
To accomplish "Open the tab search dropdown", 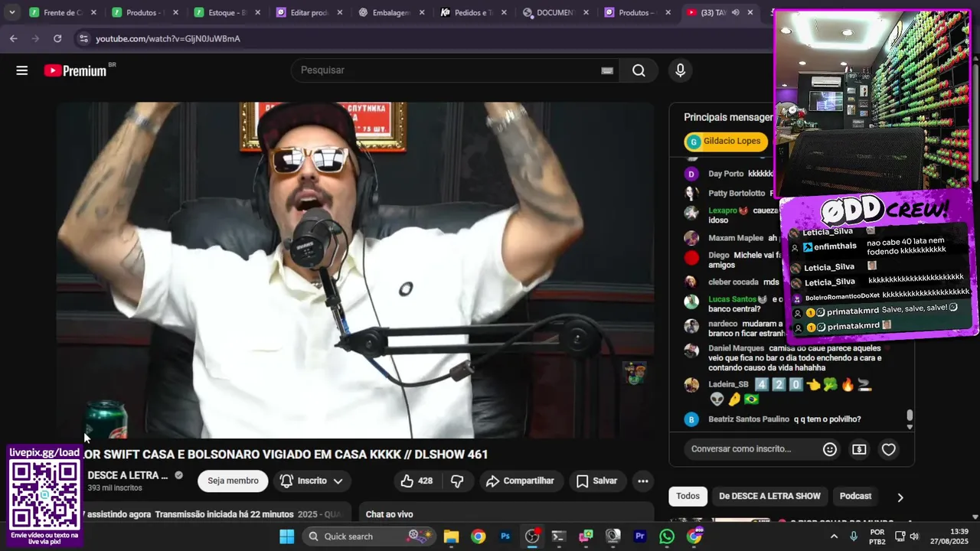I will coord(11,12).
